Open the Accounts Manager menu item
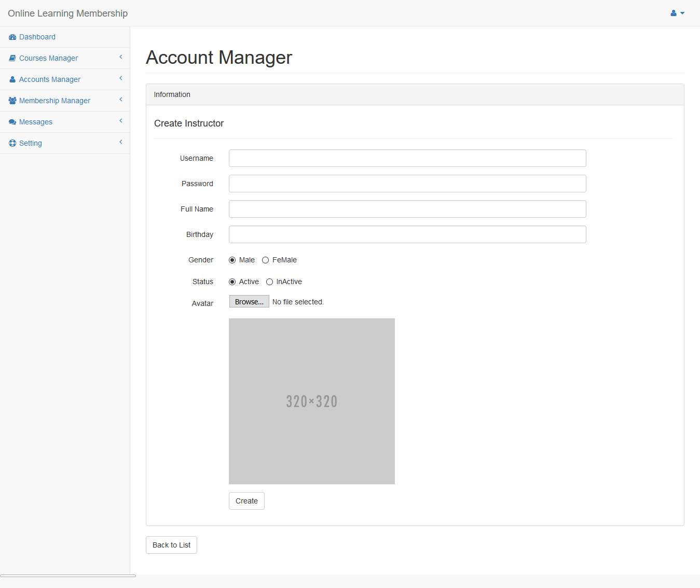Image resolution: width=700 pixels, height=588 pixels. point(50,80)
